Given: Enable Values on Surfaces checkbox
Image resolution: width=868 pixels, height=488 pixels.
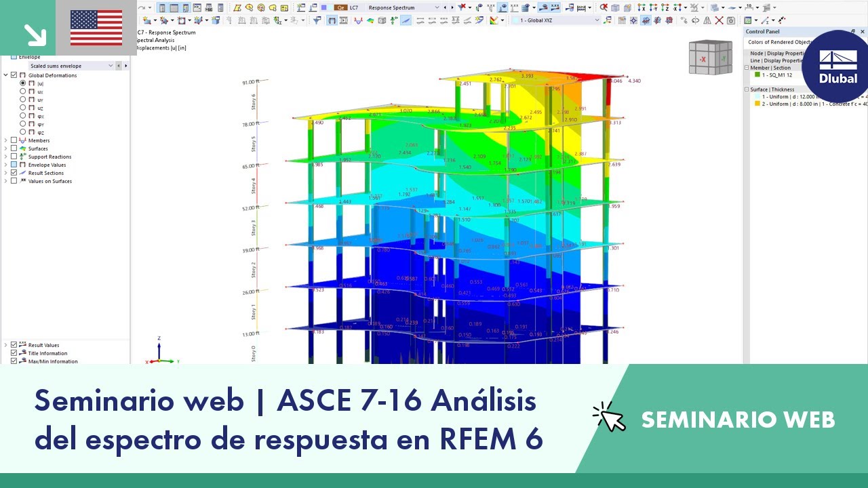Looking at the screenshot, I should pyautogui.click(x=14, y=181).
